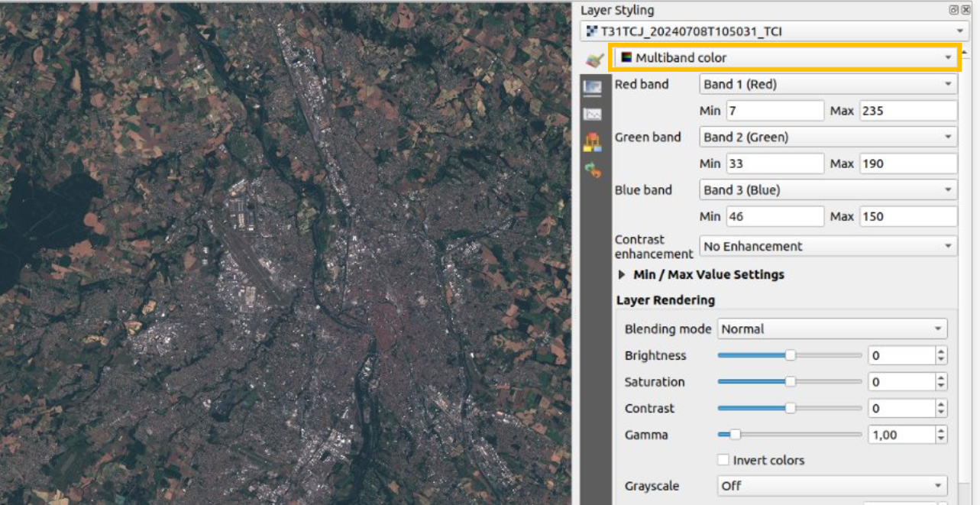Open the Transparency tab icon
The width and height of the screenshot is (980, 505).
pyautogui.click(x=592, y=114)
